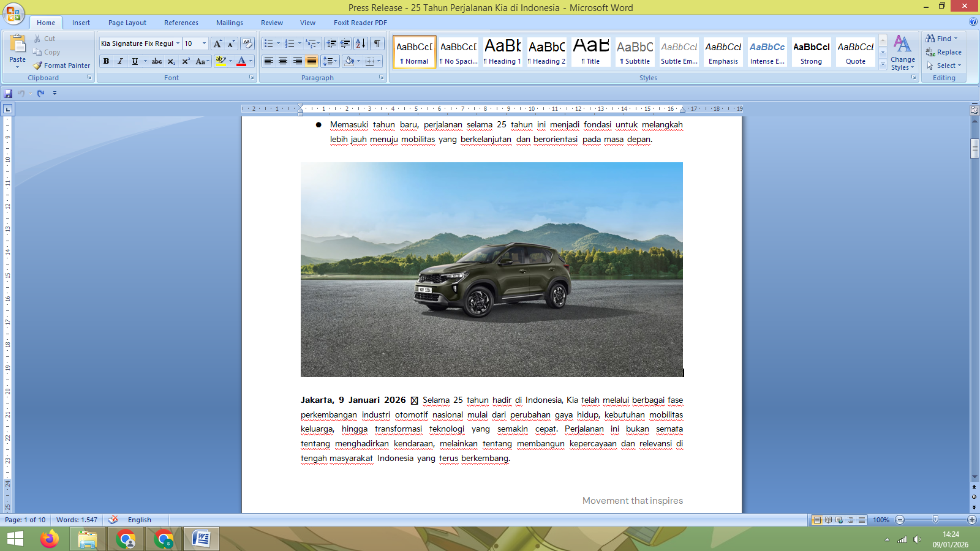Save the document from Quick Access Toolbar
The height and width of the screenshot is (551, 980).
[8, 93]
